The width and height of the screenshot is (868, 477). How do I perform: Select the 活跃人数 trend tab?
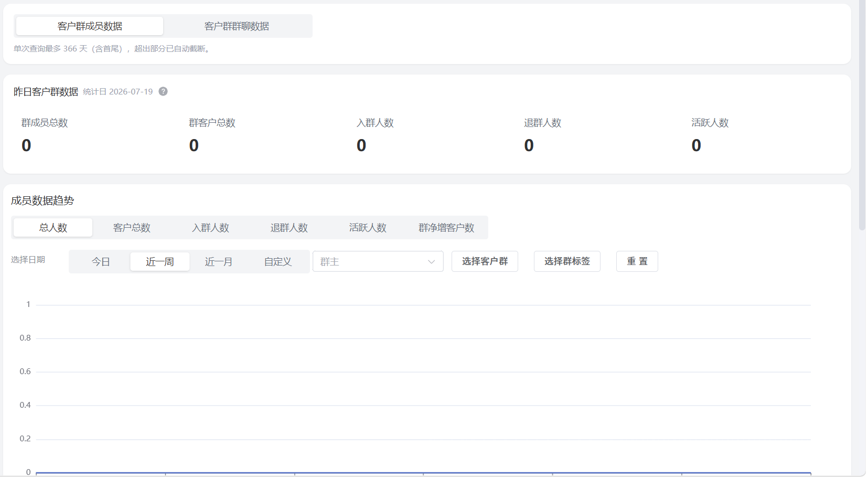pyautogui.click(x=368, y=228)
